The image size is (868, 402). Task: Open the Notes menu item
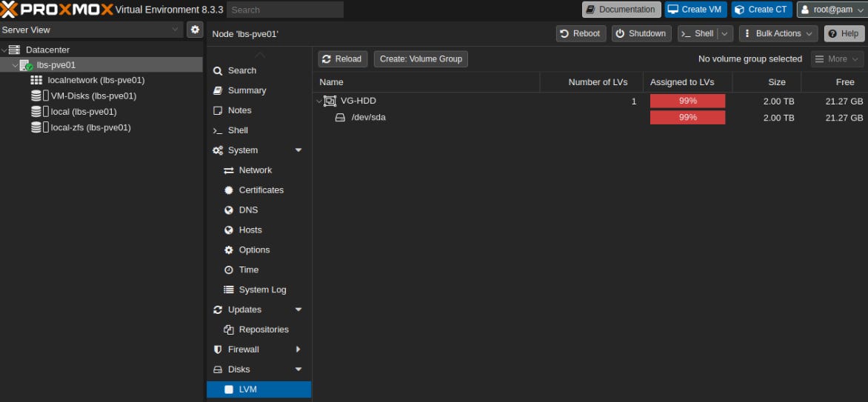click(258, 110)
